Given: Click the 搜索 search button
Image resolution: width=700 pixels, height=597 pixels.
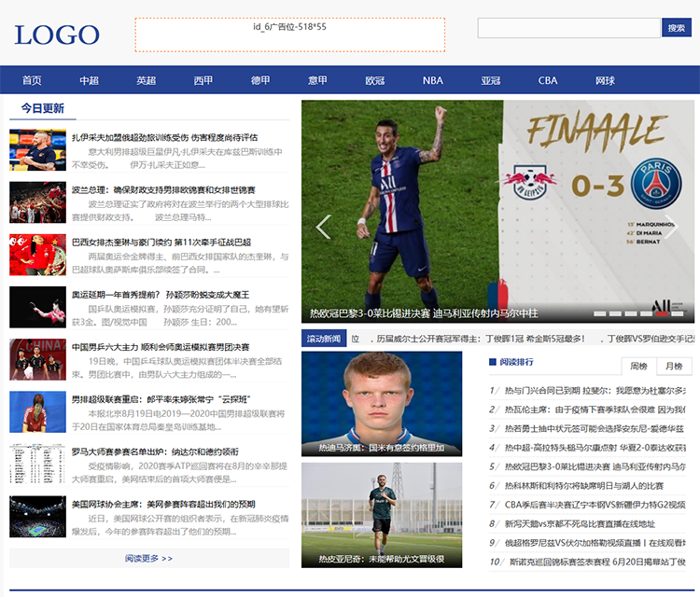Looking at the screenshot, I should click(677, 28).
